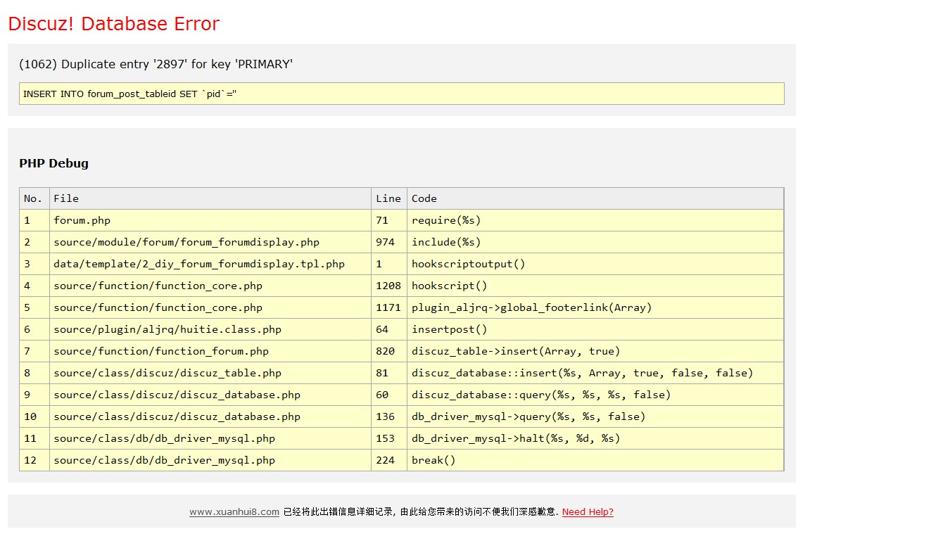Click db_driver_mysql.php in row 11

(x=165, y=438)
